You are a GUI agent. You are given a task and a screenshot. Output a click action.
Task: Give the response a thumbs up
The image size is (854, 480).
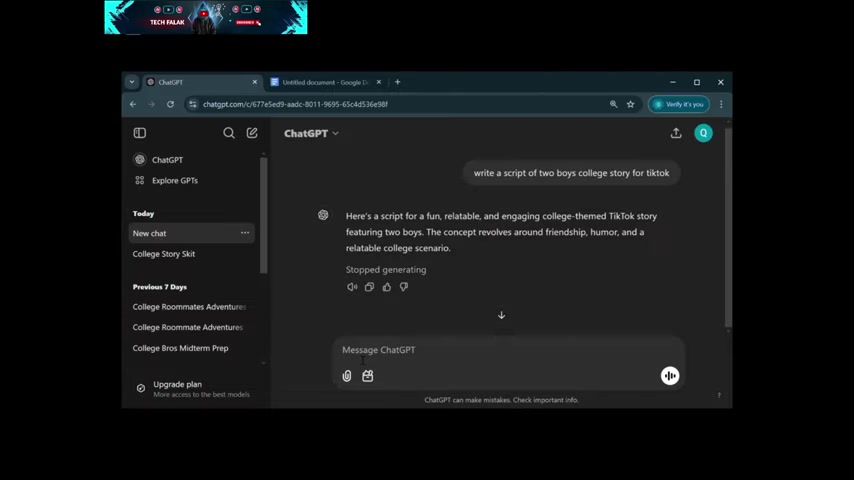click(x=387, y=287)
